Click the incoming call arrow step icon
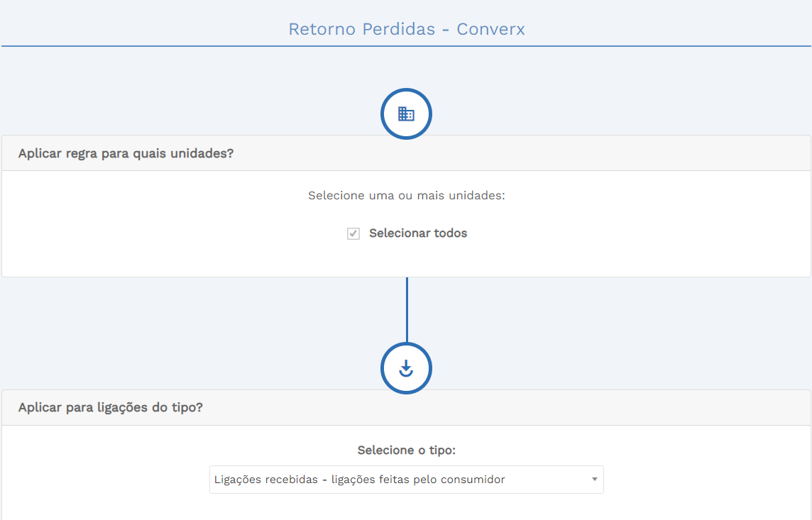Screen dimensions: 812x520 coord(406,368)
